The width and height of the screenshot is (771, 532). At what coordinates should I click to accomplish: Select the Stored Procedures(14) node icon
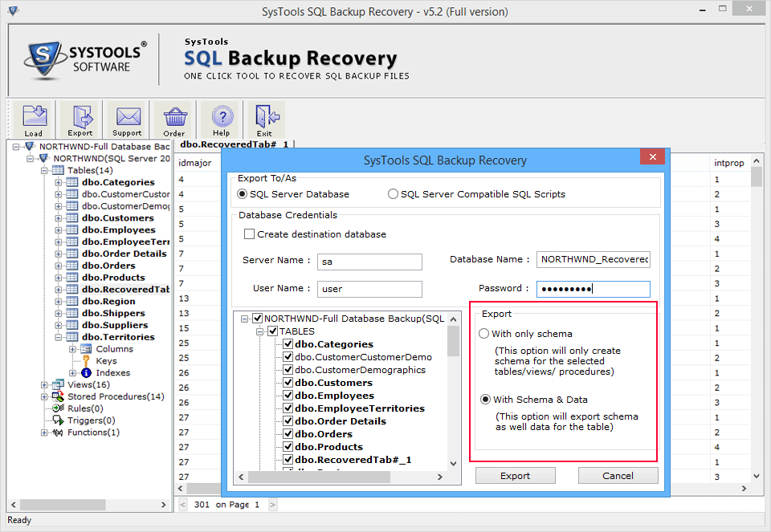point(58,396)
